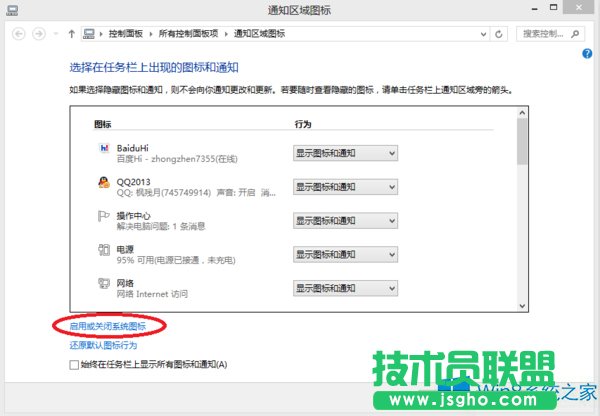Image resolution: width=600 pixels, height=416 pixels.
Task: Open 所有控制面板项 breadcrumb
Action: click(x=188, y=34)
